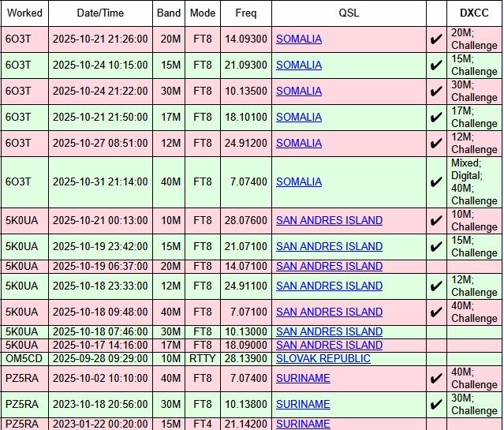Screen dimensions: 504x430
Task: Click checkmark icon for PZ5RA 10.13800 row
Action: pos(436,405)
